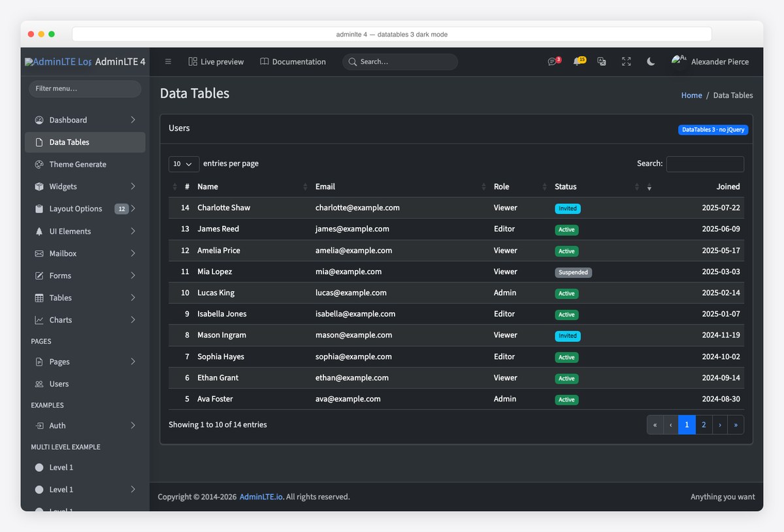Expand the Pages submenu chevron
This screenshot has width=784, height=532.
tap(133, 362)
